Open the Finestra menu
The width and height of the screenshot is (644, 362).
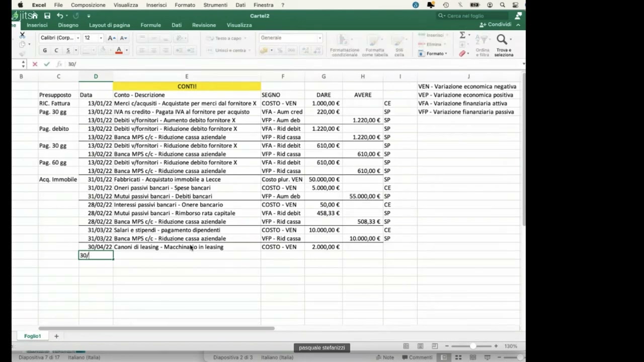pyautogui.click(x=264, y=5)
